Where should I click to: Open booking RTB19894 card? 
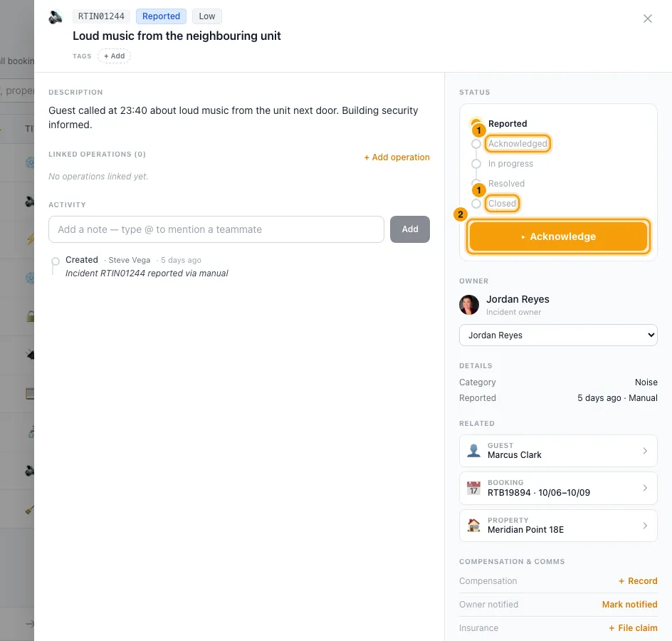point(558,489)
